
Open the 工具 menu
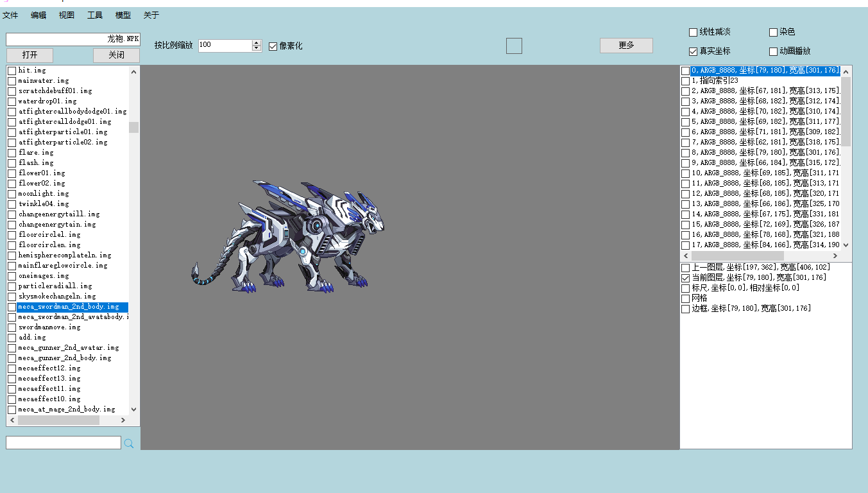[95, 15]
